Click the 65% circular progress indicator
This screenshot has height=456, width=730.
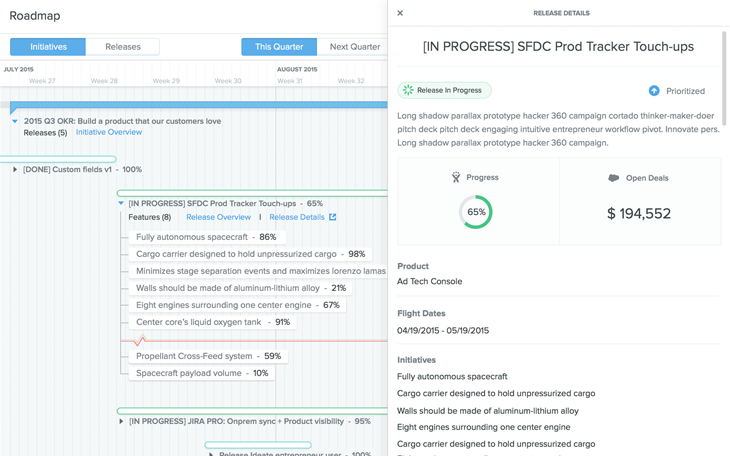coord(476,212)
